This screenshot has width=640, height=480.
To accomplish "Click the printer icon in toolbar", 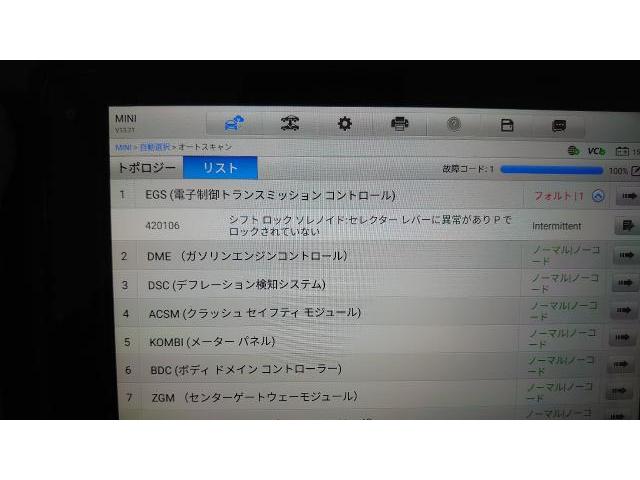I will (399, 124).
